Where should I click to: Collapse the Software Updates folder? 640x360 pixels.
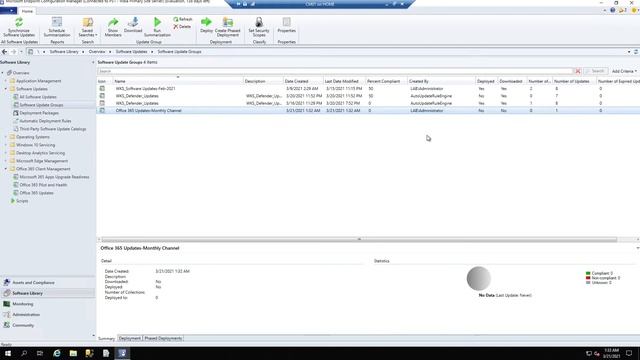(x=6, y=89)
